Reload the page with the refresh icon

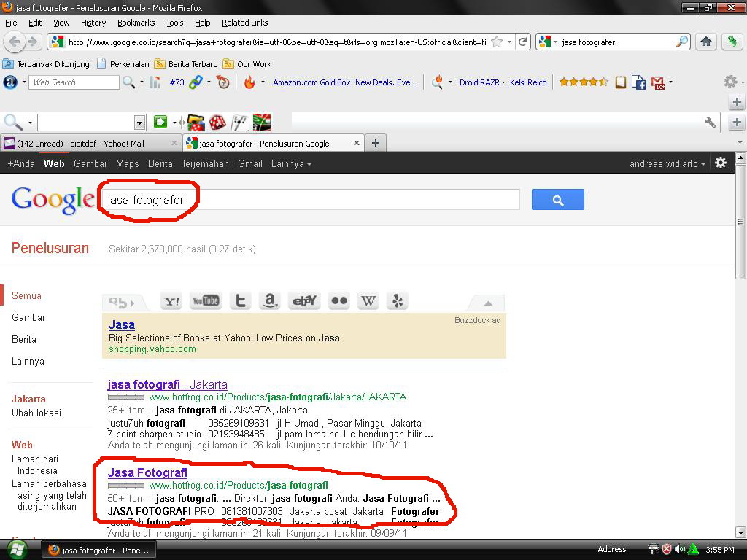point(522,42)
